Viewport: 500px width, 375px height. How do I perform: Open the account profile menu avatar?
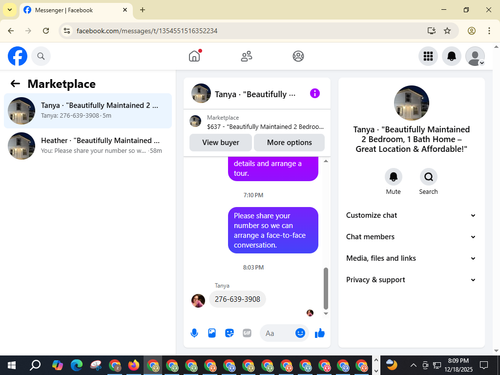click(x=475, y=56)
